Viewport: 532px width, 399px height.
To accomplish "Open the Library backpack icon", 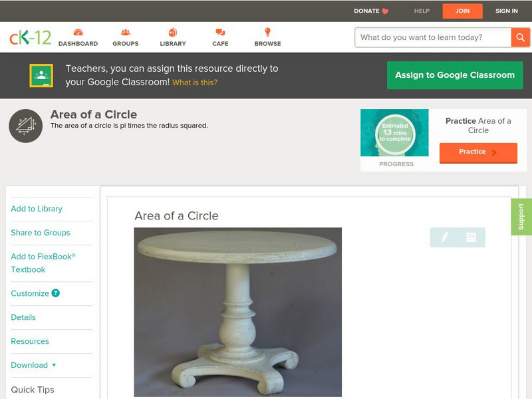I will coord(173,32).
